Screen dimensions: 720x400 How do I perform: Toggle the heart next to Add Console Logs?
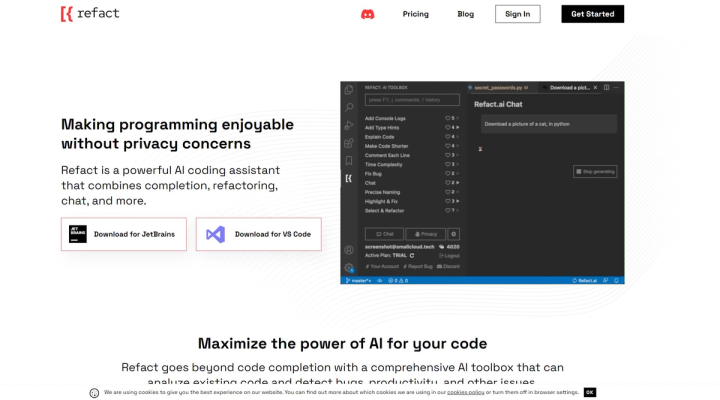coord(447,118)
